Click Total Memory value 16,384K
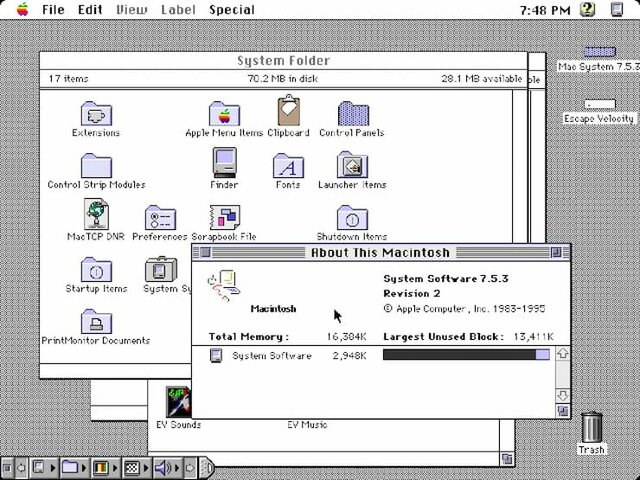 346,337
